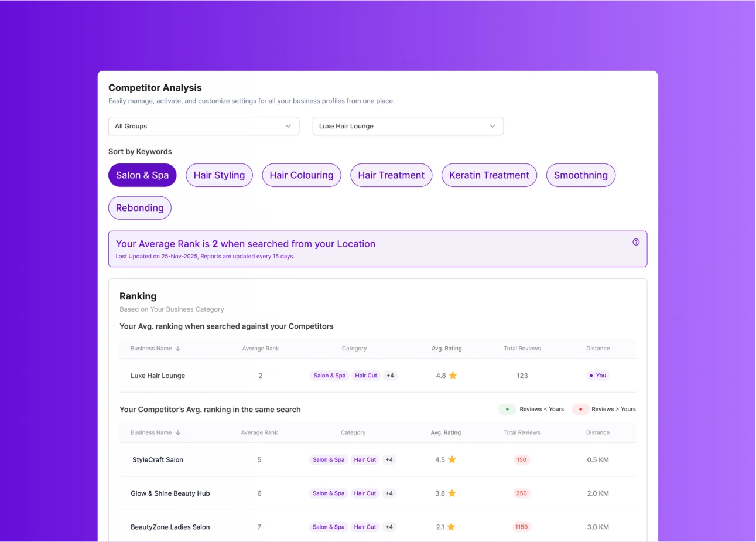Click the Hair Cut tag for BeautyZone Ladies Salon
Screen dimensions: 756x542
click(365, 527)
